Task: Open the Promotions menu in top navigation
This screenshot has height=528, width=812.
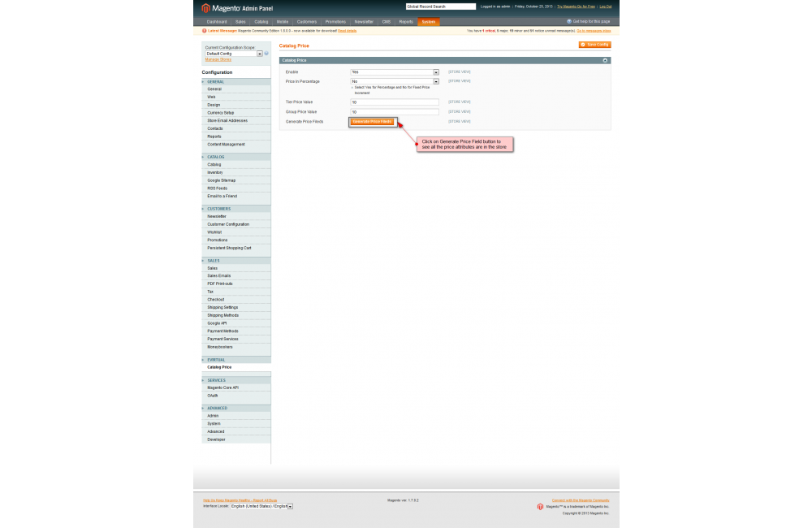Action: pos(335,22)
